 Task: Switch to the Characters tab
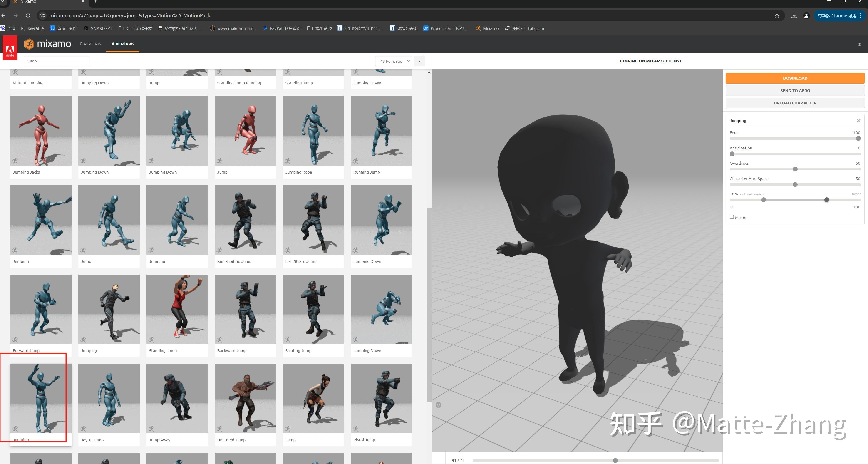90,44
